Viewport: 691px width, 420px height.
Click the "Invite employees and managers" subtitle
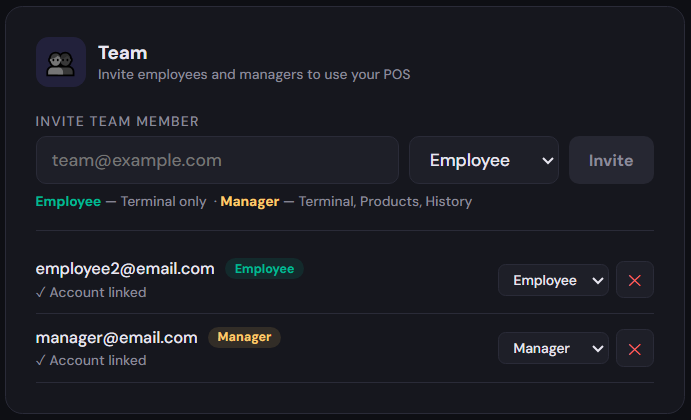point(254,74)
